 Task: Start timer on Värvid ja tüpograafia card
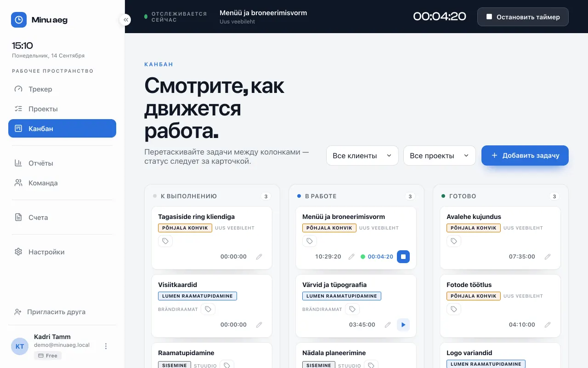click(x=403, y=325)
